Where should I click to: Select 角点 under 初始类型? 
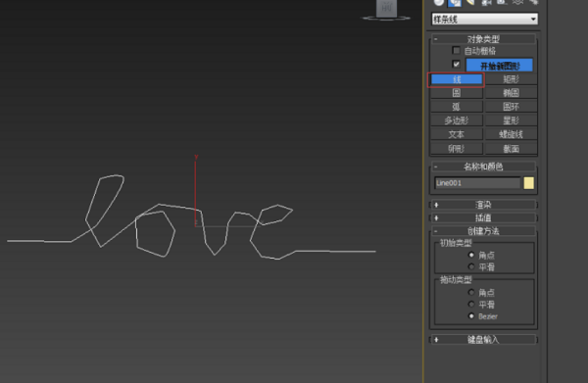coord(471,255)
